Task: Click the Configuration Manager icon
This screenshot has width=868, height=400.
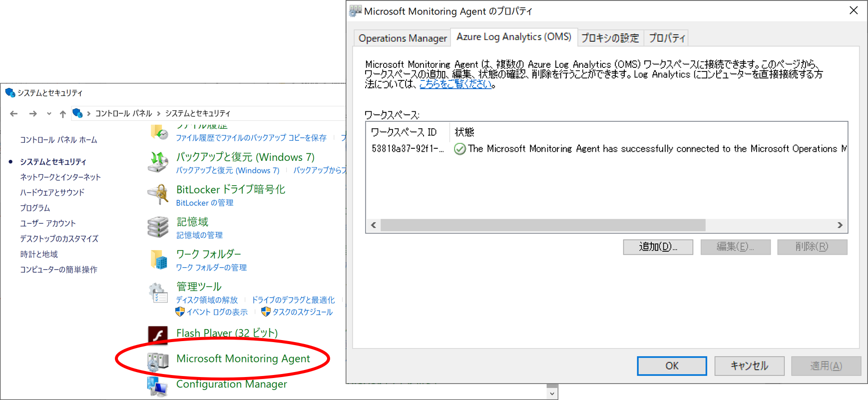Action: click(x=157, y=387)
